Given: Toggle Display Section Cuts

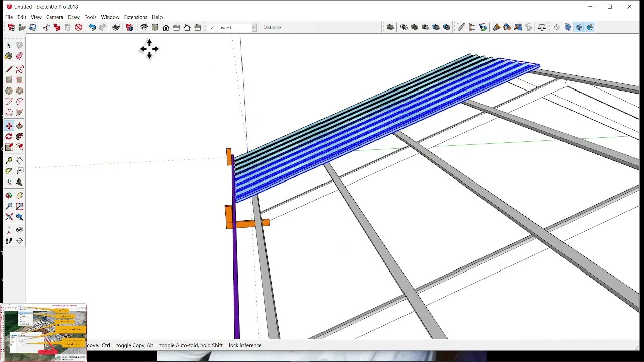Looking at the screenshot, I should 579,28.
